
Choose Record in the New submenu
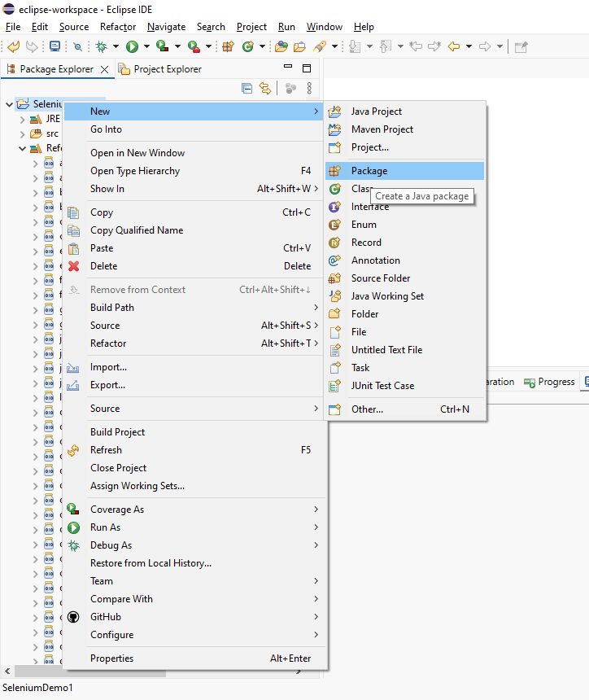click(x=404, y=243)
